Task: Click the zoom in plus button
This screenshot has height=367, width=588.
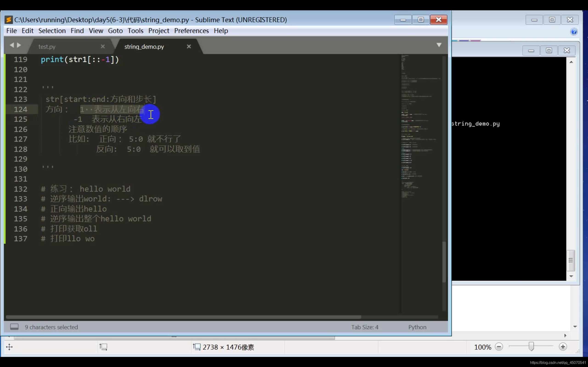Action: point(563,347)
